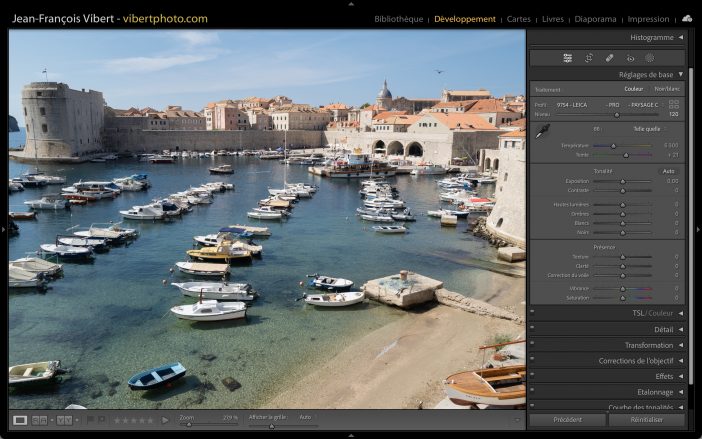
Task: Click the Précédent button
Action: coord(568,420)
